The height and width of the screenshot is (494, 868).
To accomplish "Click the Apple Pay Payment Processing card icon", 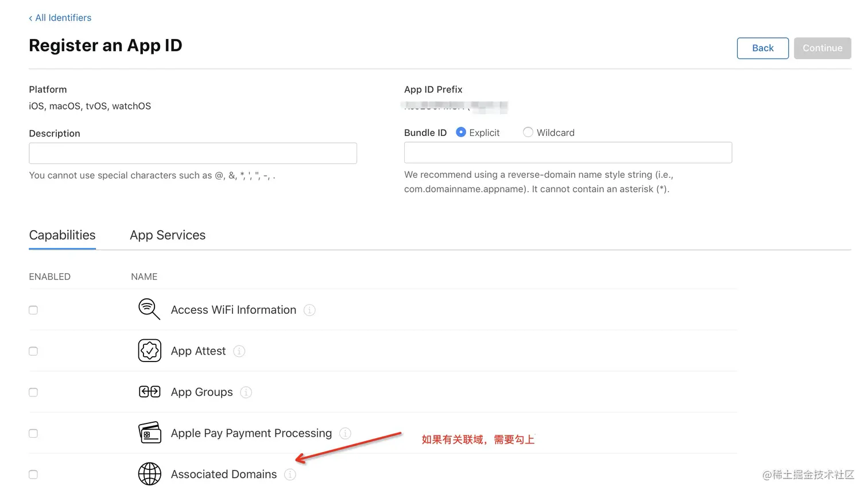I will pos(149,433).
